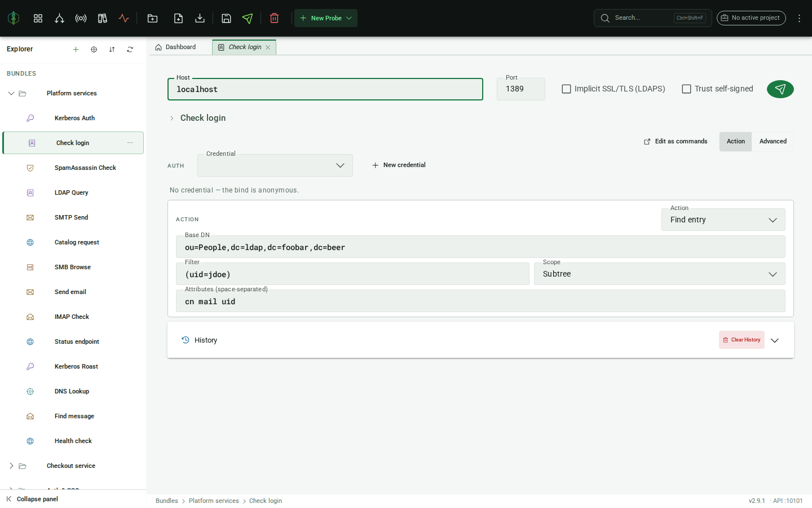Expand the Checkout service bundle
The height and width of the screenshot is (508, 812).
coord(11,466)
